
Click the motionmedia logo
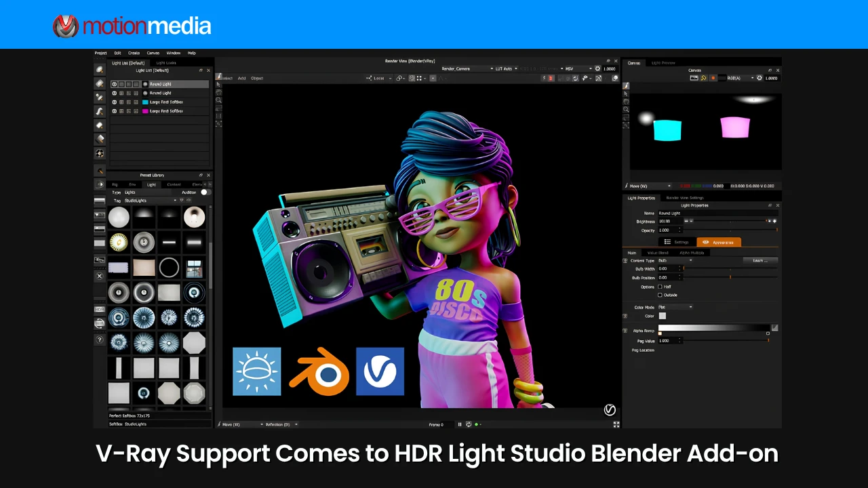pos(132,26)
